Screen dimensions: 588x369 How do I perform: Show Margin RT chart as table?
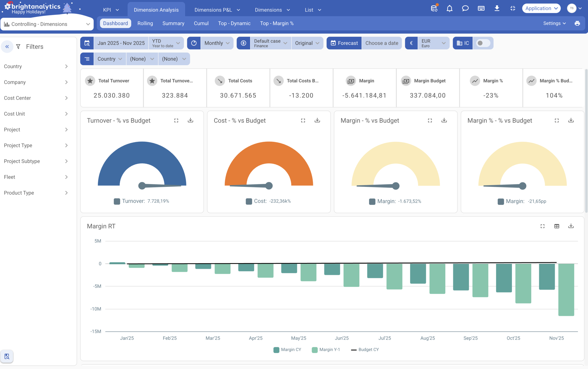pos(557,226)
